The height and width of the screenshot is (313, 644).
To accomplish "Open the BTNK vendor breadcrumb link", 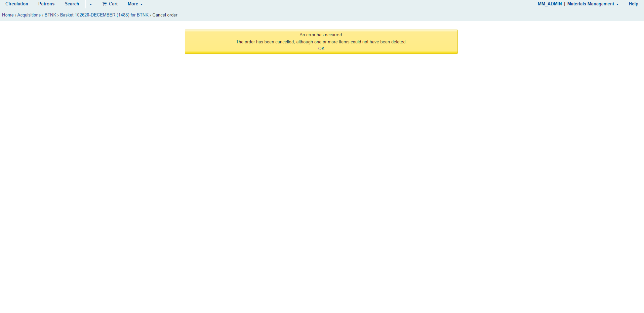I will (50, 15).
